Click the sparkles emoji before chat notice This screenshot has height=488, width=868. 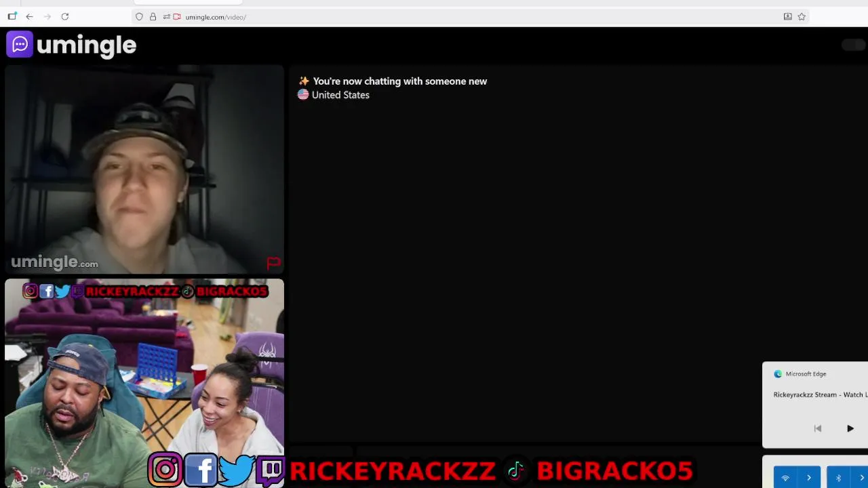[304, 81]
